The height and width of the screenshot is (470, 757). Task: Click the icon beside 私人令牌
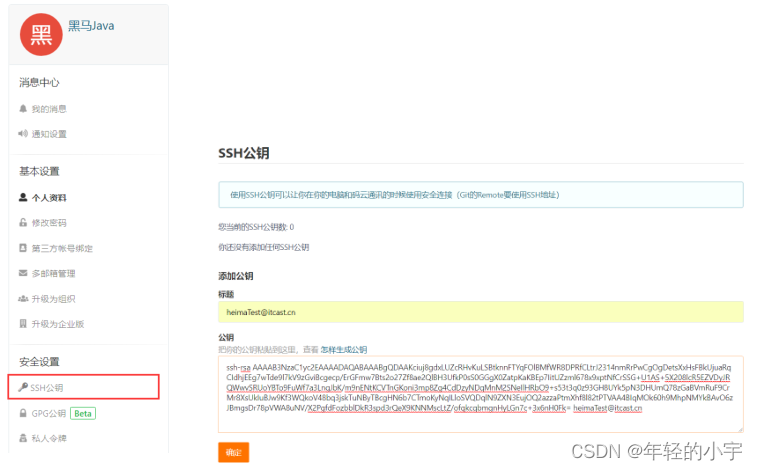[23, 438]
